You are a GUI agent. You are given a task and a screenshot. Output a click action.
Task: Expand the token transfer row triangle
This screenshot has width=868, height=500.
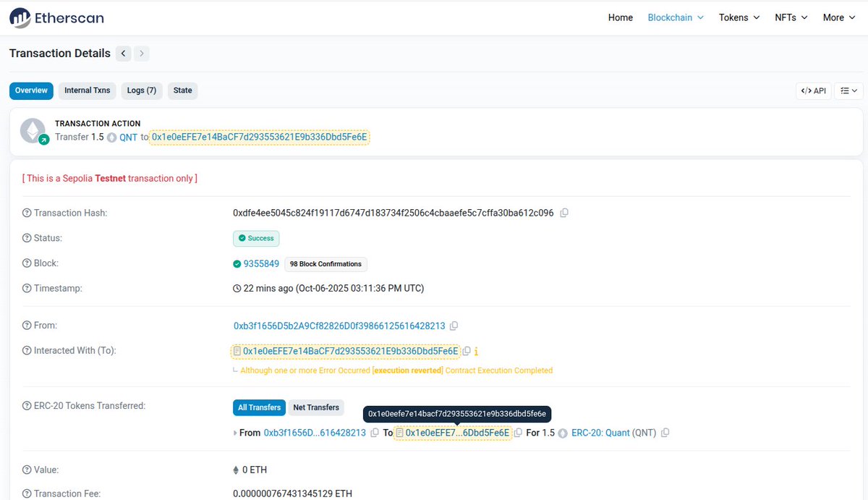point(235,433)
